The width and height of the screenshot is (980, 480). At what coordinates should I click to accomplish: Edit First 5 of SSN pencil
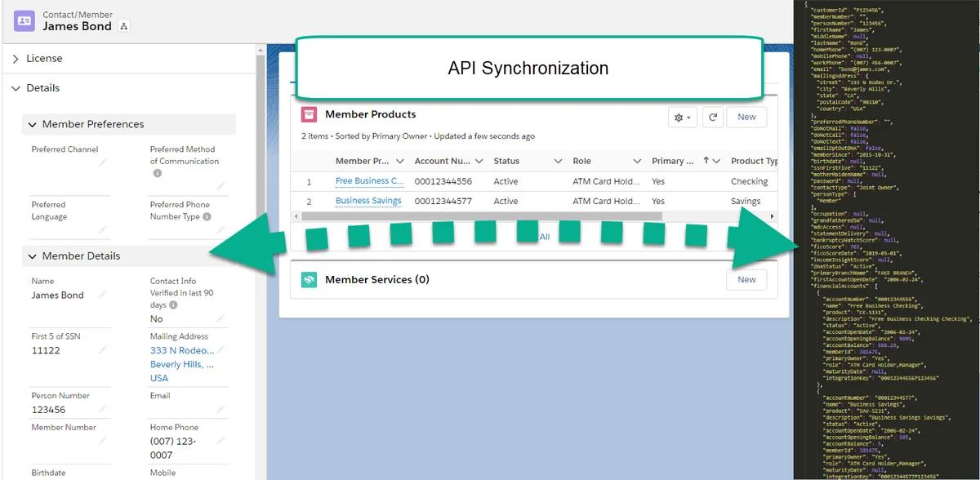[x=103, y=350]
